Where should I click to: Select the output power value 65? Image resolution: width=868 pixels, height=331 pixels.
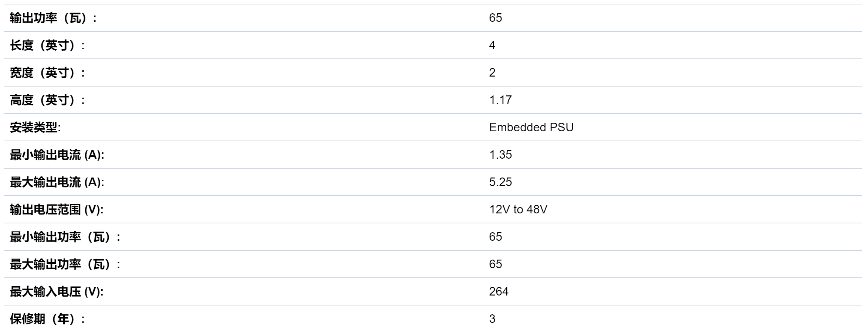(495, 18)
